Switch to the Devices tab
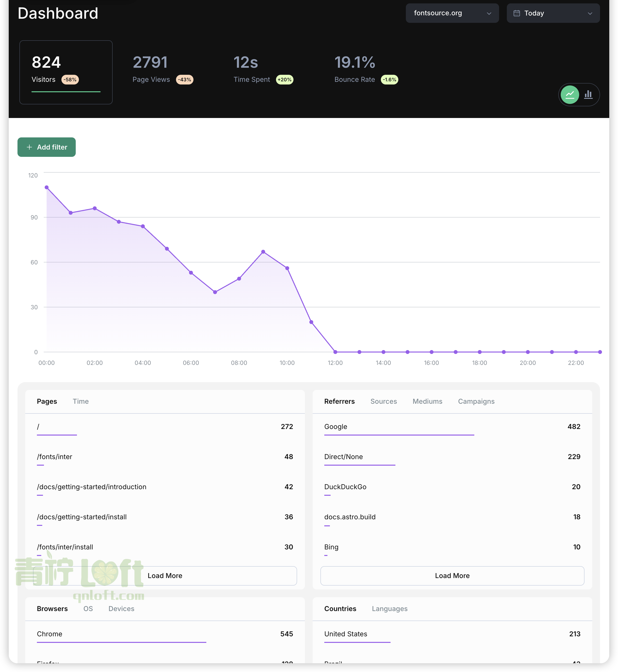This screenshot has width=618, height=672. click(x=121, y=609)
